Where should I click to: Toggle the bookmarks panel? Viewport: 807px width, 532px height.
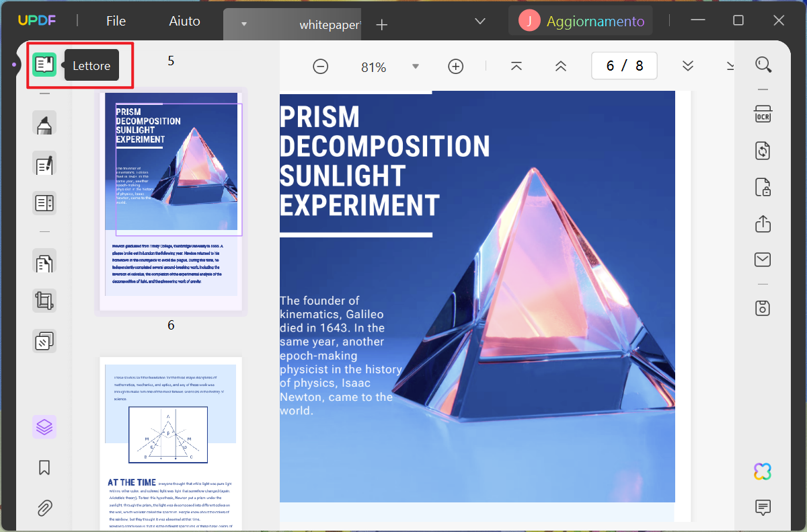click(x=44, y=467)
